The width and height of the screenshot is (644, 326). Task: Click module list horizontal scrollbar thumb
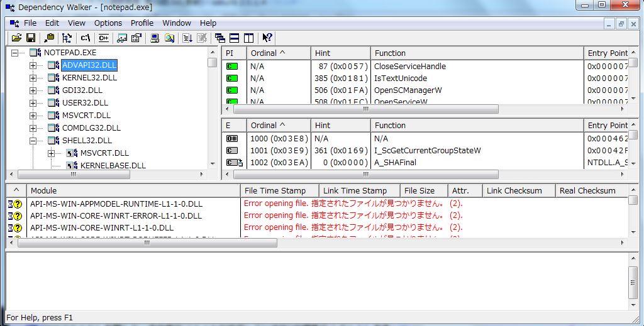point(147,242)
